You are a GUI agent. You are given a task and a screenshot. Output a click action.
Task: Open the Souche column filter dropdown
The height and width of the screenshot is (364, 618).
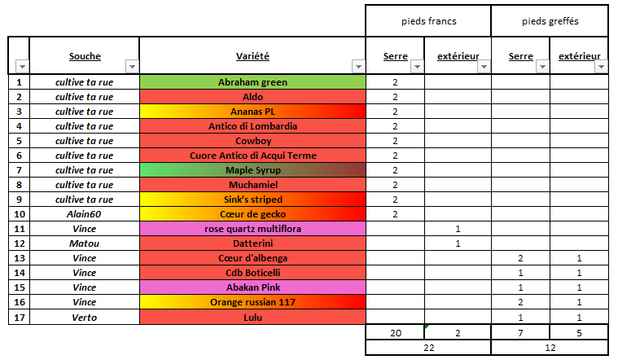click(x=132, y=67)
